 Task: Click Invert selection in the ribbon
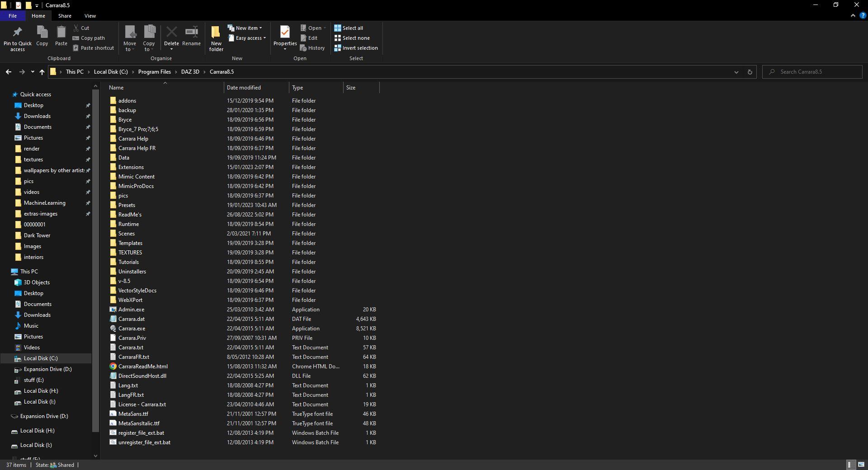click(x=356, y=48)
